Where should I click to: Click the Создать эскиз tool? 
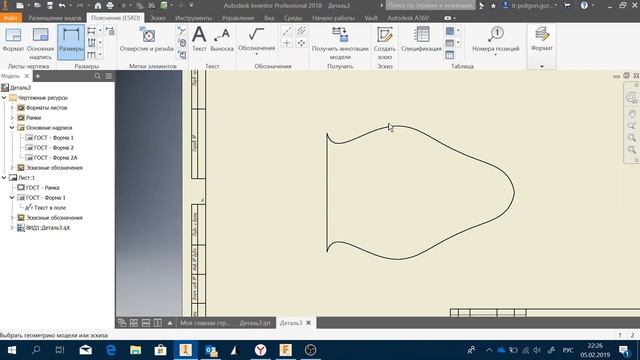[x=384, y=43]
